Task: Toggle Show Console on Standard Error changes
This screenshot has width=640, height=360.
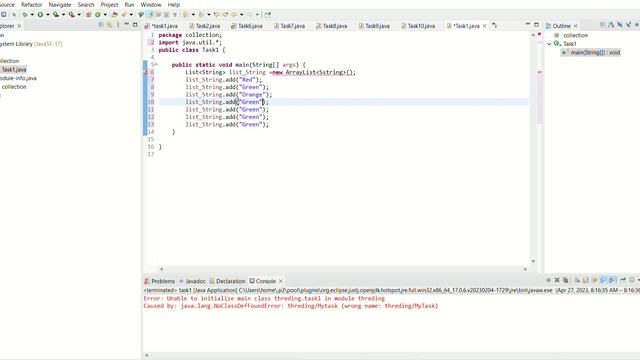Action: [x=612, y=280]
